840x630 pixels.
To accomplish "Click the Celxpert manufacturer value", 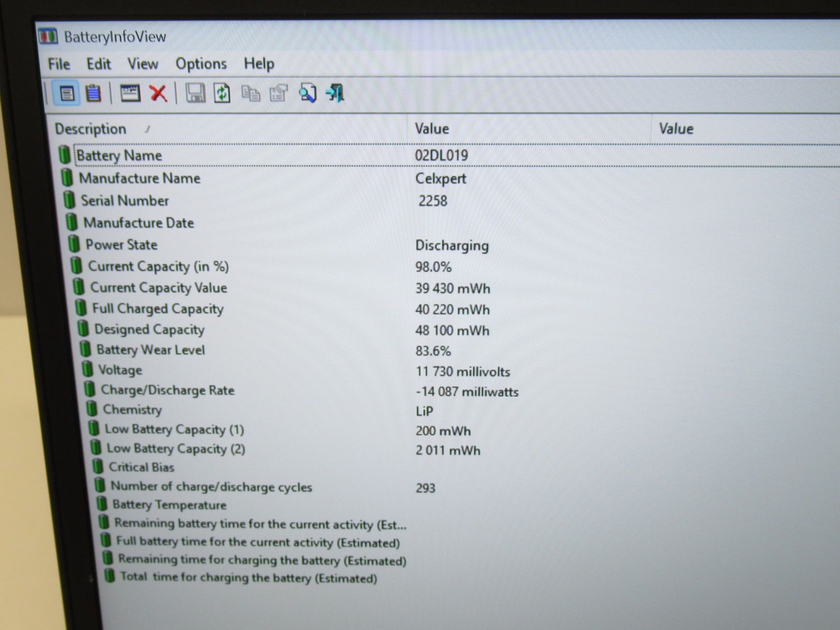I will click(x=441, y=178).
